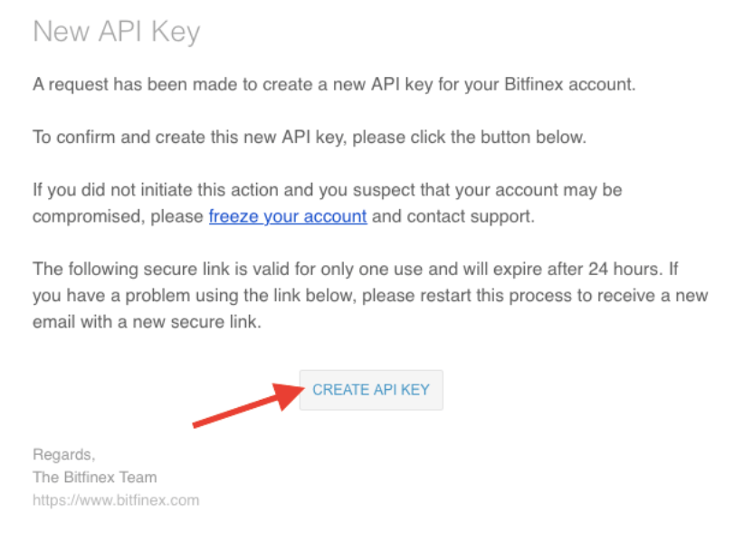Visit the https://www.bitfinex.com link

coord(116,499)
